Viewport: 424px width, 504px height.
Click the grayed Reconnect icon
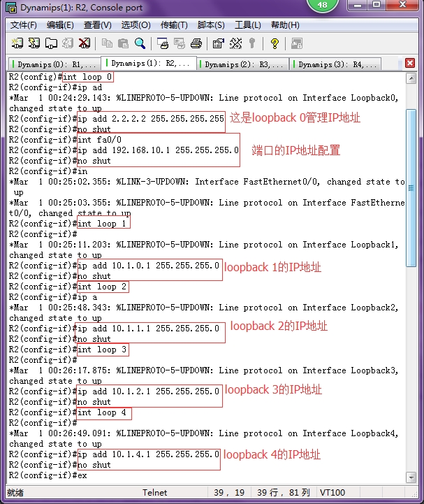tap(68, 43)
